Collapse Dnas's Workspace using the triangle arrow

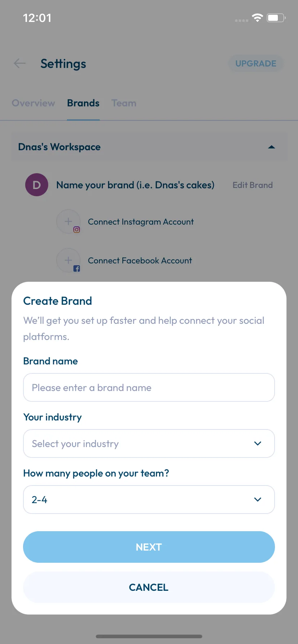pyautogui.click(x=272, y=147)
